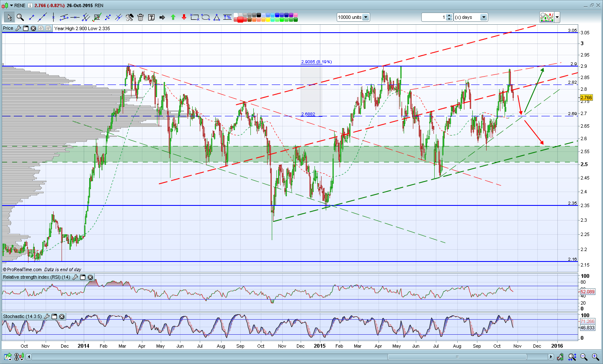Choose the green up arrow tool
The height and width of the screenshot is (364, 603).
(x=173, y=17)
